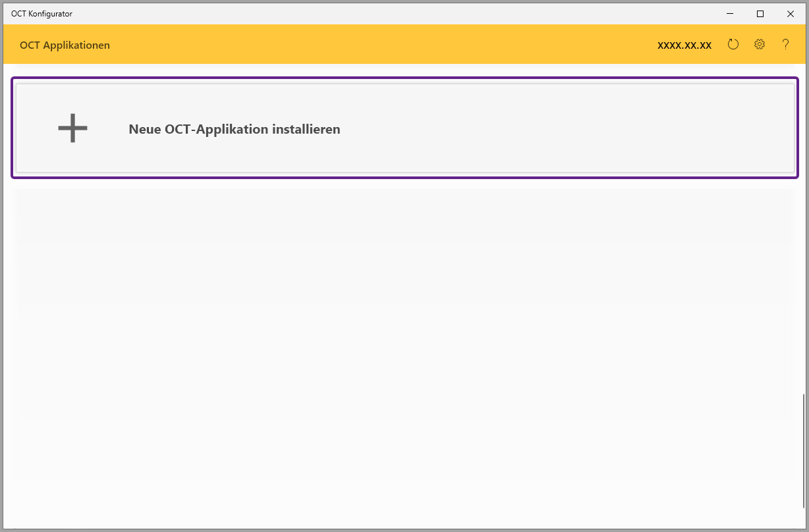Click the "OCT Konfigurator" window title text
Viewport: 809px width, 532px height.
[x=42, y=13]
